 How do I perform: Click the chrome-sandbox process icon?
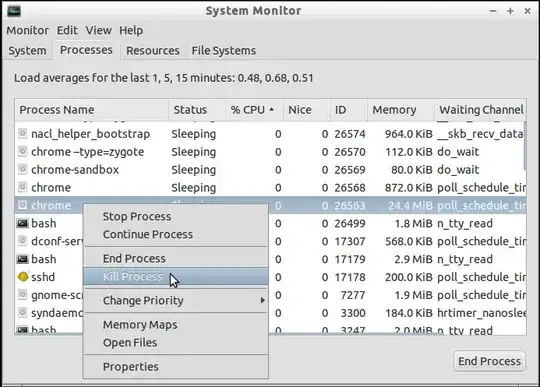point(22,169)
